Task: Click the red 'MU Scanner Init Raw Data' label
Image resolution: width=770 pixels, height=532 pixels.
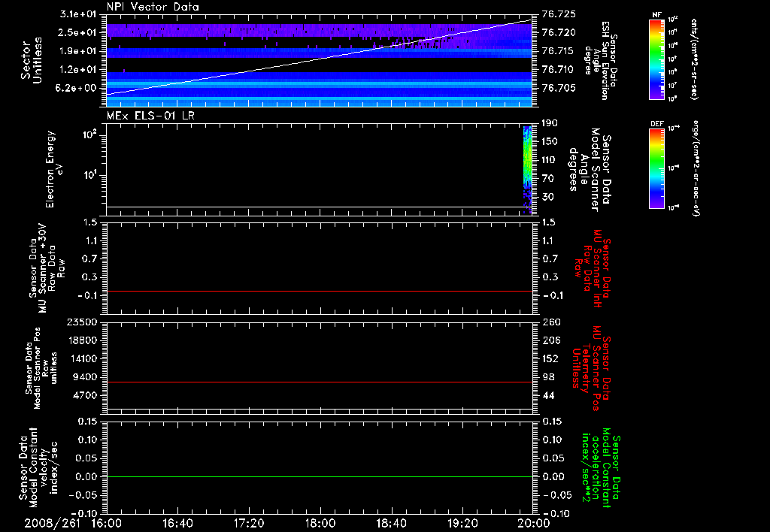Action: (x=593, y=268)
